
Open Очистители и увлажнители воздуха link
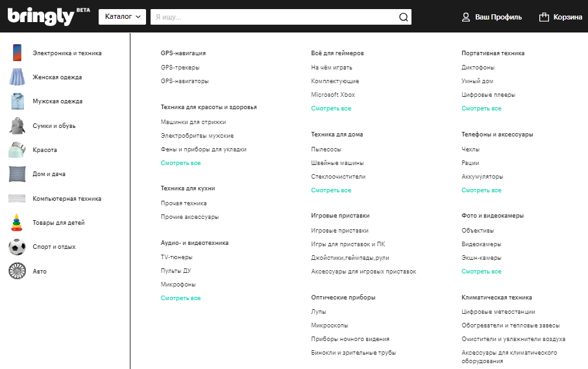click(x=513, y=338)
